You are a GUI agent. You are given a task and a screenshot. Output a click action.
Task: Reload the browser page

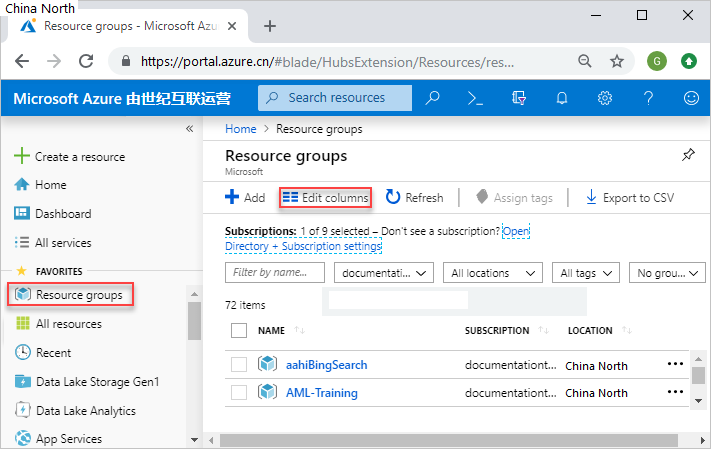point(86,61)
